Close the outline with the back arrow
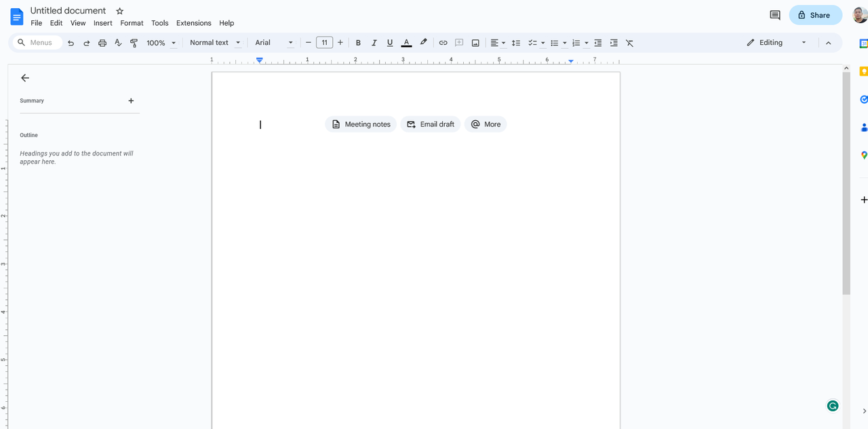This screenshot has height=429, width=868. pos(25,78)
